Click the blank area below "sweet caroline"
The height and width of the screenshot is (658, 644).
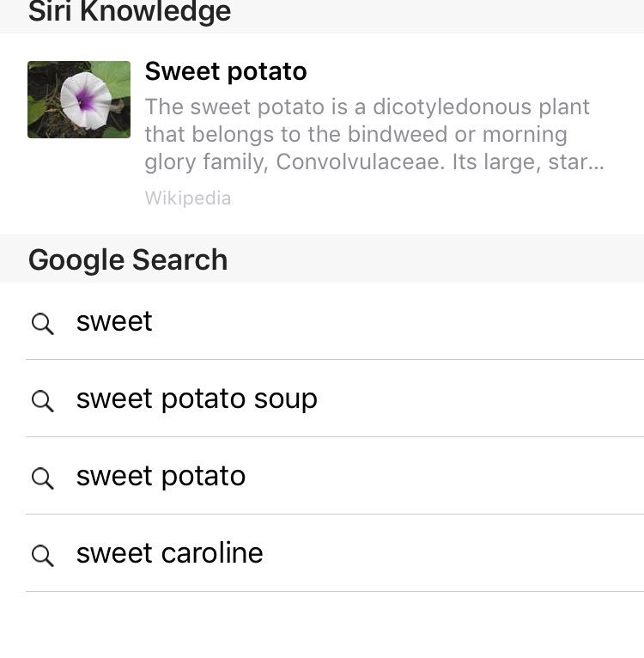tap(322, 625)
